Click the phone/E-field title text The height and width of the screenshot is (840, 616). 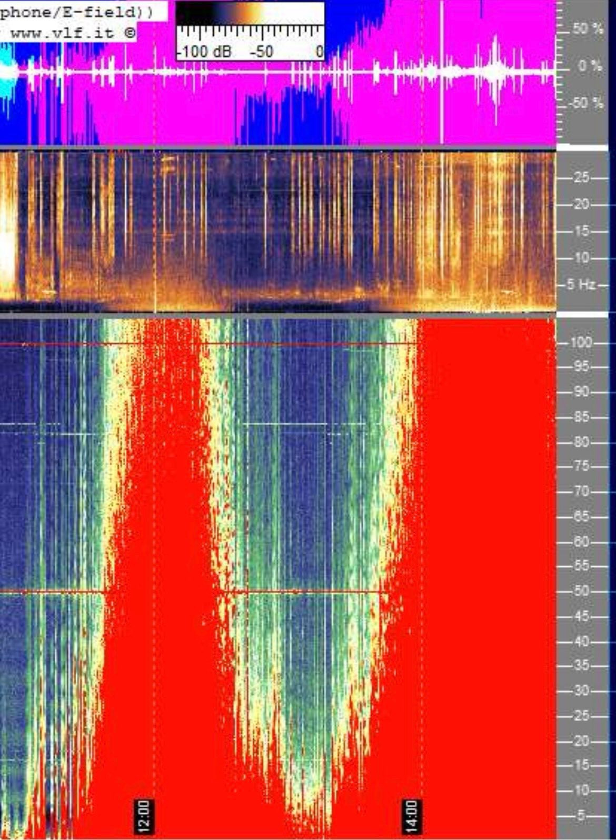76,12
